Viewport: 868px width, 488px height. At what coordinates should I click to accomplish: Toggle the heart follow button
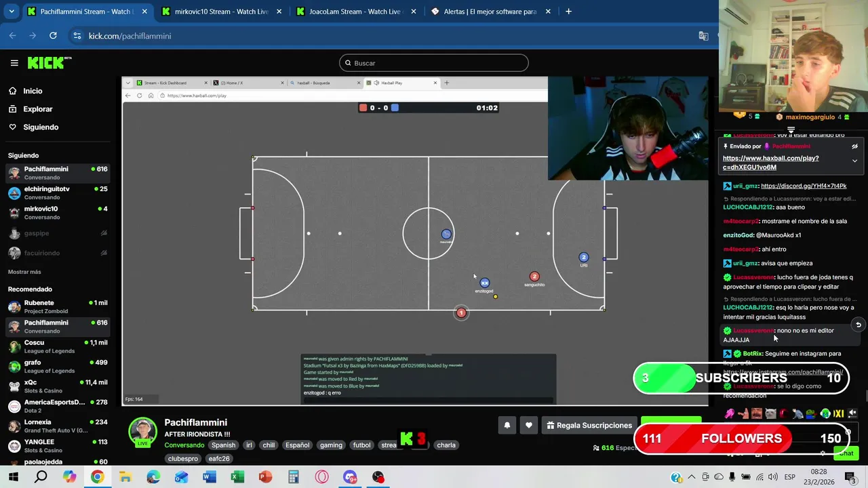(x=529, y=426)
